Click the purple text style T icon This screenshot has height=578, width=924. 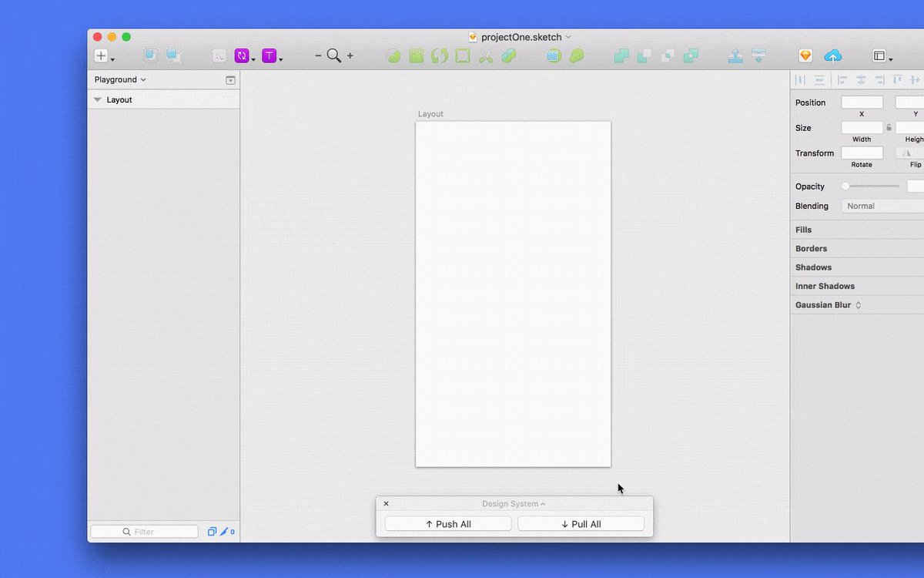click(269, 55)
